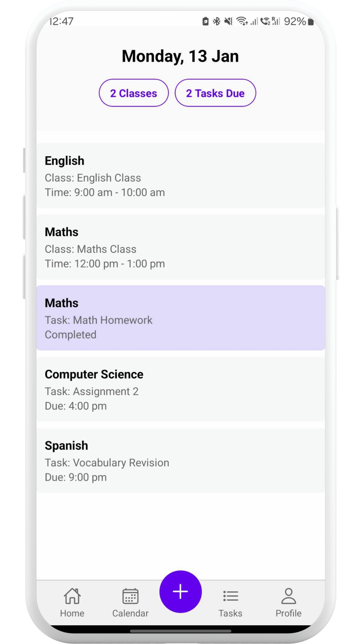Open the Computer Science Assignment 2 task
This screenshot has height=644, width=362.
click(x=181, y=389)
